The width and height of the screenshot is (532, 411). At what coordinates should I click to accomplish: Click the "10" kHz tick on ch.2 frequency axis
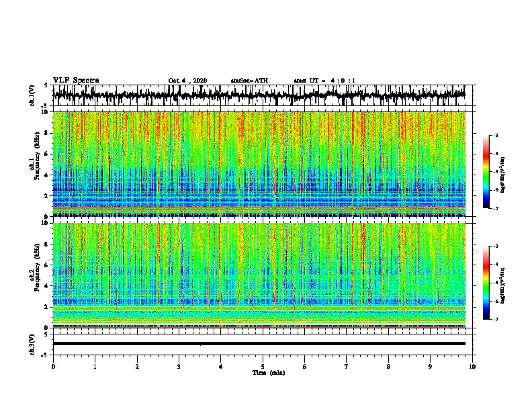click(46, 223)
